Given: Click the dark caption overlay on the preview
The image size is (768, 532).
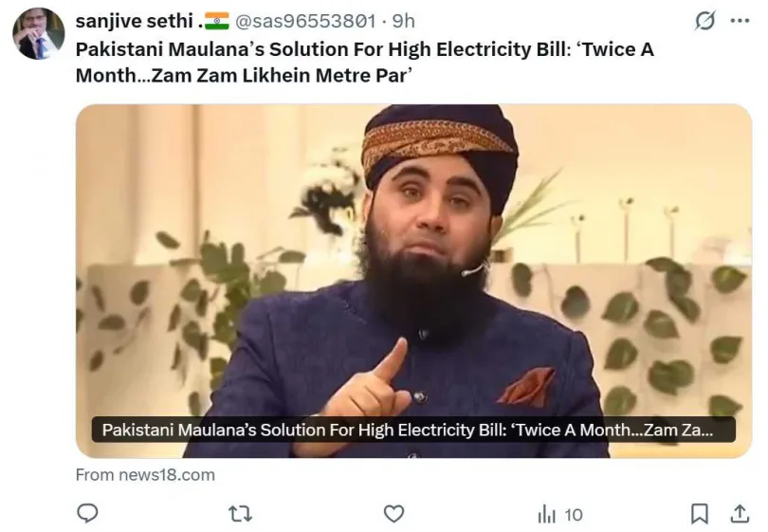Looking at the screenshot, I should click(x=413, y=430).
